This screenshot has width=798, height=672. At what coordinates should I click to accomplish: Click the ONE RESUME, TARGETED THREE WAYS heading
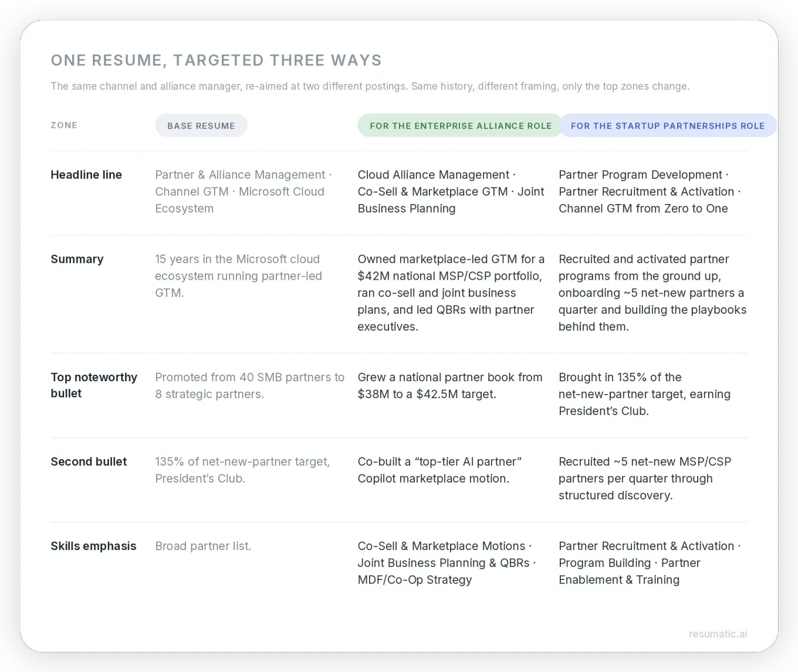pyautogui.click(x=216, y=60)
